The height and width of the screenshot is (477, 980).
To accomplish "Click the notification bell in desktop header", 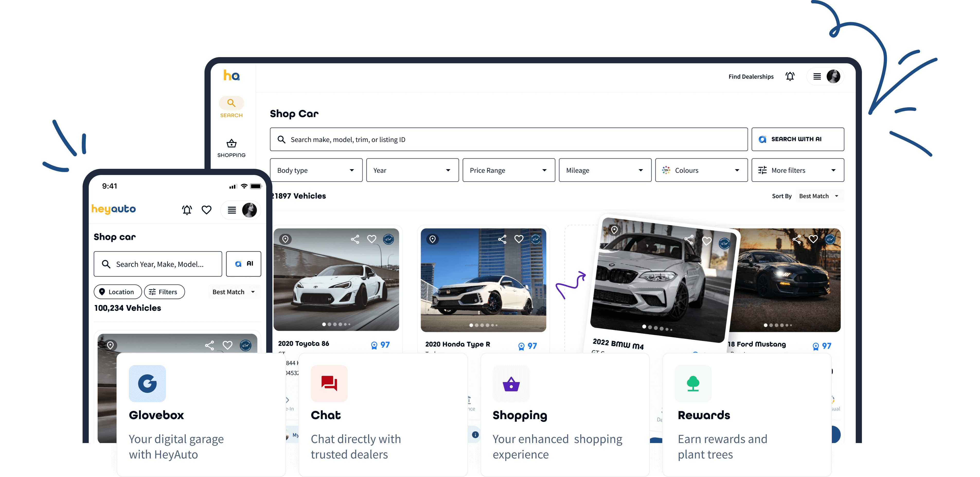I will pos(790,76).
